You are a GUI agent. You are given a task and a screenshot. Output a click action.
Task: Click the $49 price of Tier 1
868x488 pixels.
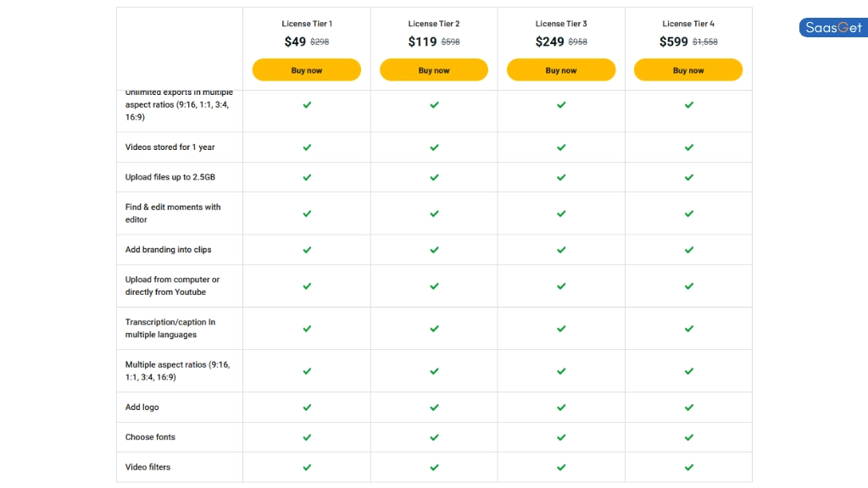tap(295, 42)
